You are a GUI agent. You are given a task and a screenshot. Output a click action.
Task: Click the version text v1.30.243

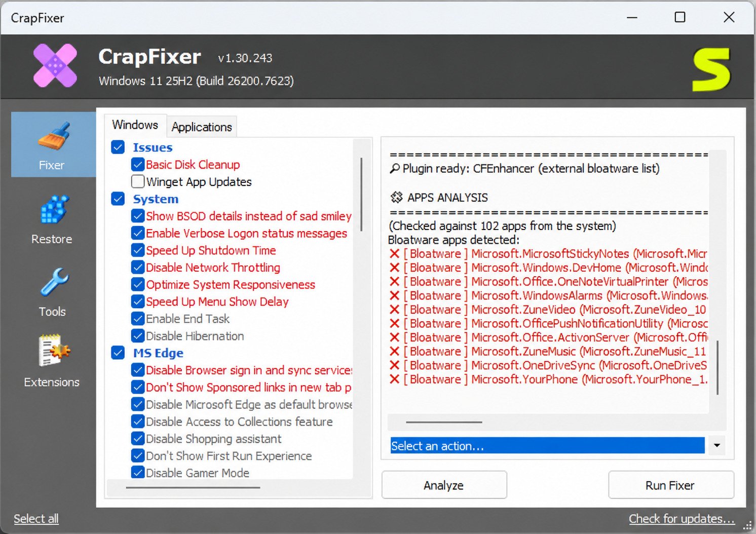[x=245, y=58]
